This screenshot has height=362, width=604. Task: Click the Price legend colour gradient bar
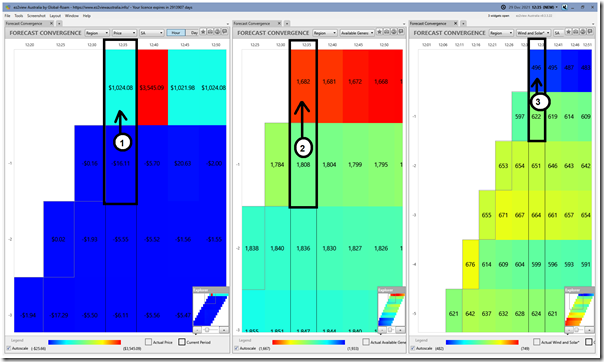click(x=85, y=342)
